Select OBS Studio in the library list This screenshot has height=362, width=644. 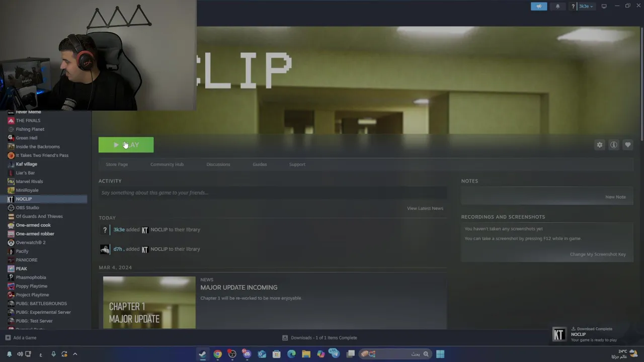point(28,208)
